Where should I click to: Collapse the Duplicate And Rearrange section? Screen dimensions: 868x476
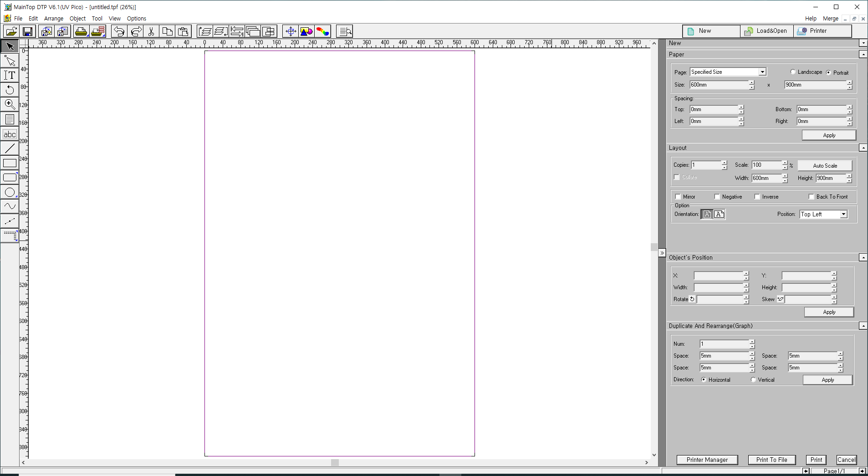click(863, 326)
